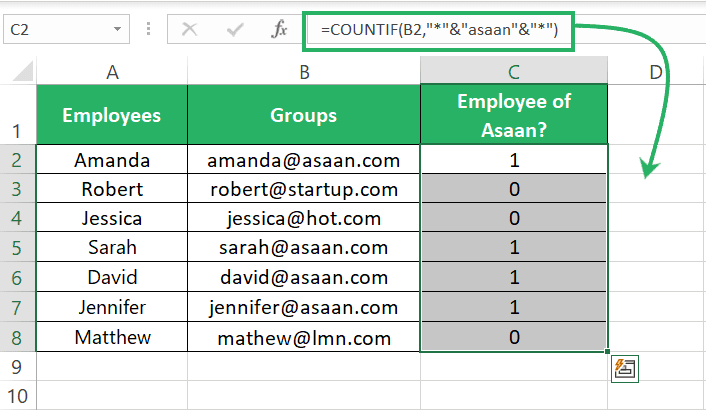
Task: Click the Name Box showing C2
Action: pyautogui.click(x=66, y=29)
